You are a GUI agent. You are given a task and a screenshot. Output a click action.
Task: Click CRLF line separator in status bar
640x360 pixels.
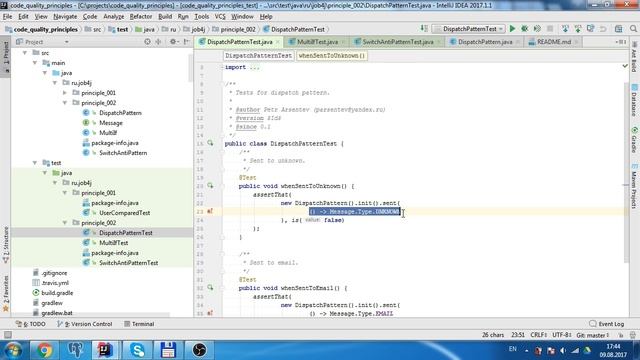click(x=539, y=335)
